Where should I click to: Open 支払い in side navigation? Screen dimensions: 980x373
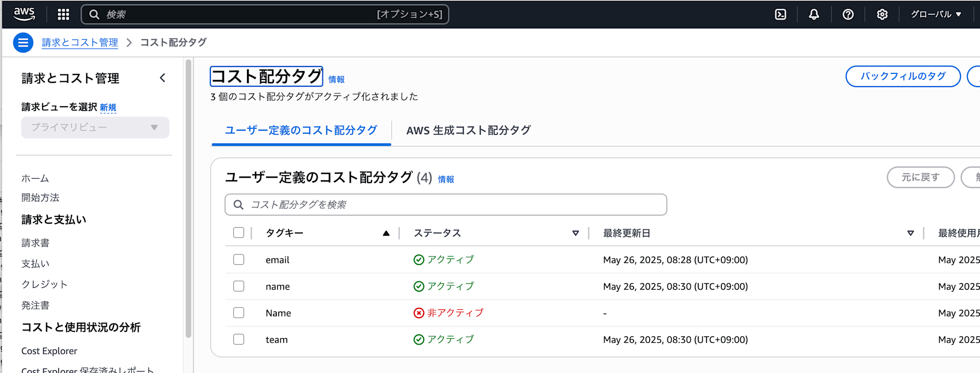(35, 263)
